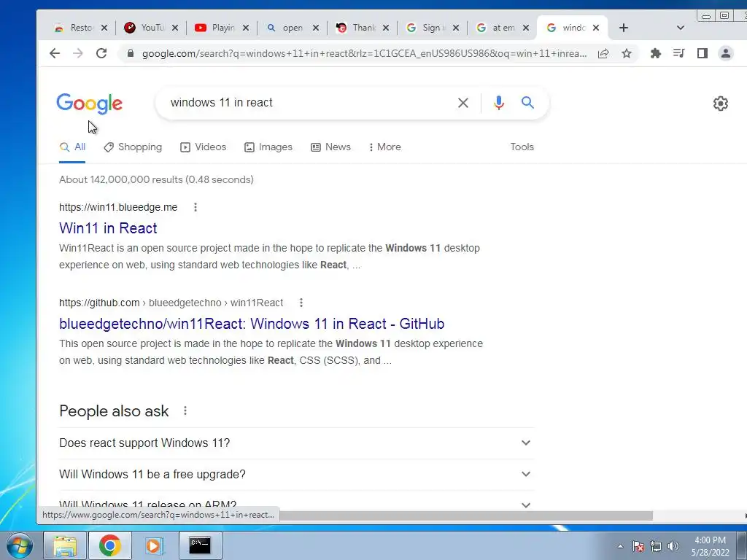Open the tab search dropdown chevron
Image resolution: width=747 pixels, height=560 pixels.
681,28
